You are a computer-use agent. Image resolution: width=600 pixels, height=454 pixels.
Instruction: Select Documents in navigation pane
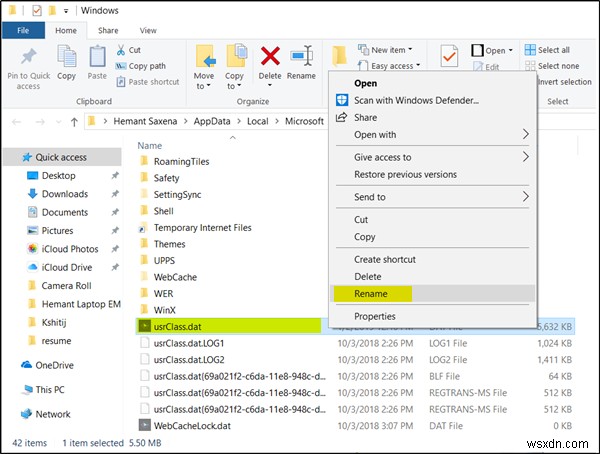click(63, 212)
